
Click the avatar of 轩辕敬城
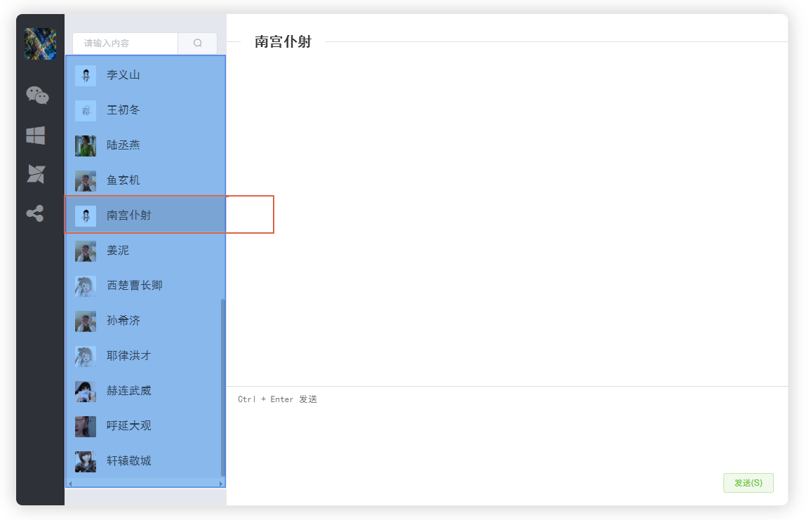tap(85, 461)
